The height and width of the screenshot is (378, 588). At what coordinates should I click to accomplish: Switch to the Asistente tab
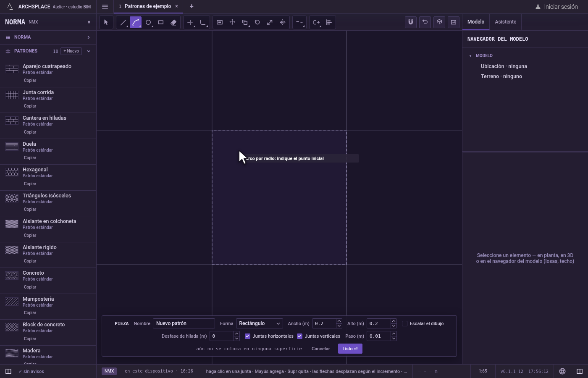[505, 22]
